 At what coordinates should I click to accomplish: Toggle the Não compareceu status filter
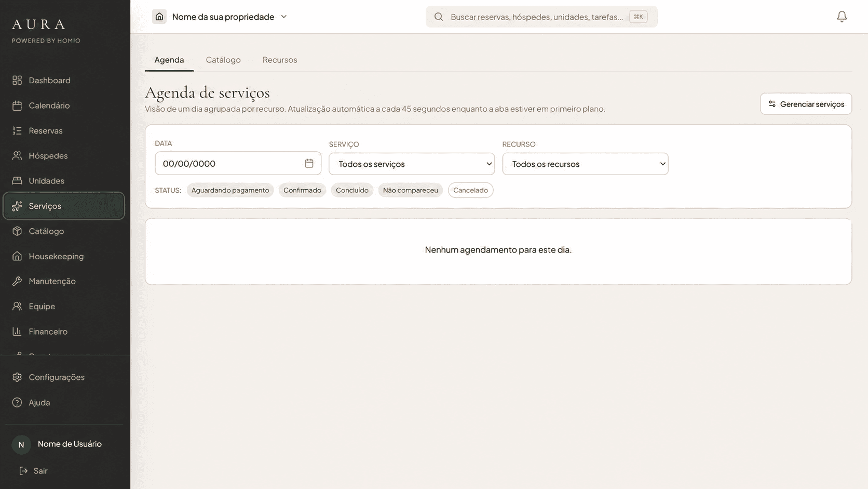click(410, 190)
